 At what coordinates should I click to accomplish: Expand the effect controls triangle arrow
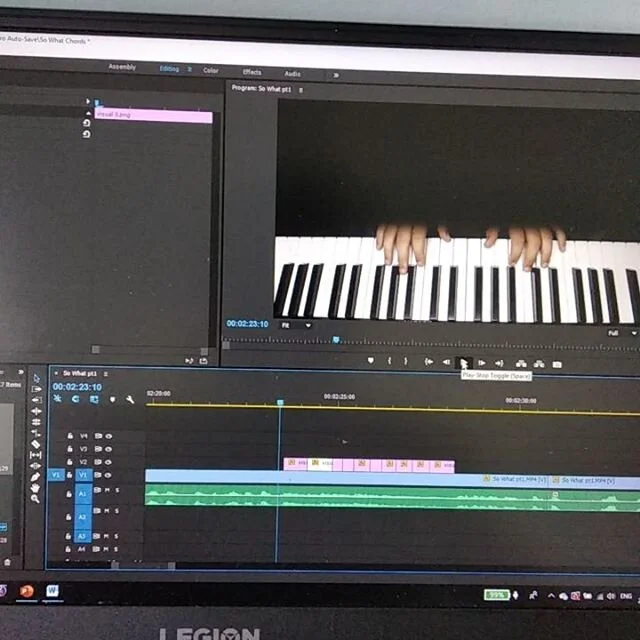pyautogui.click(x=88, y=101)
